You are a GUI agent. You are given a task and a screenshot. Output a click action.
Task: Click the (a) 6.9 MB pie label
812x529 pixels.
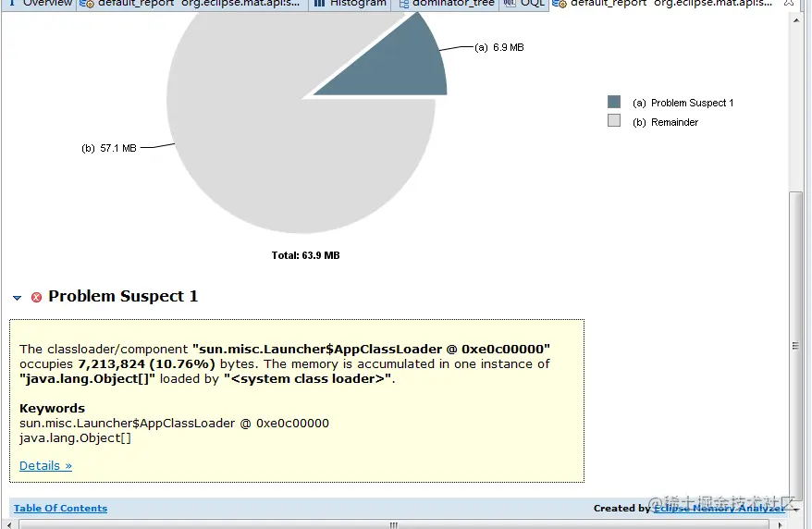499,47
